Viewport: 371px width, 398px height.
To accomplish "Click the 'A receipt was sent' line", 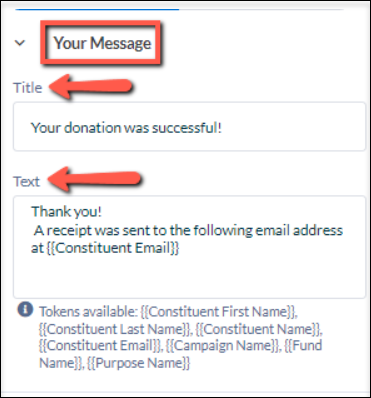I will 188,230.
